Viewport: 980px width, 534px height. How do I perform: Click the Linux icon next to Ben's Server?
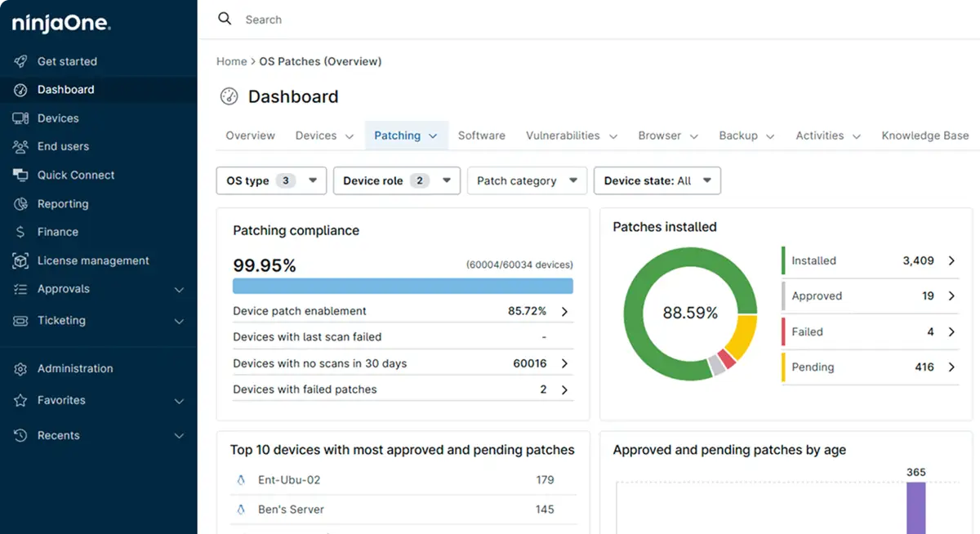pos(241,510)
